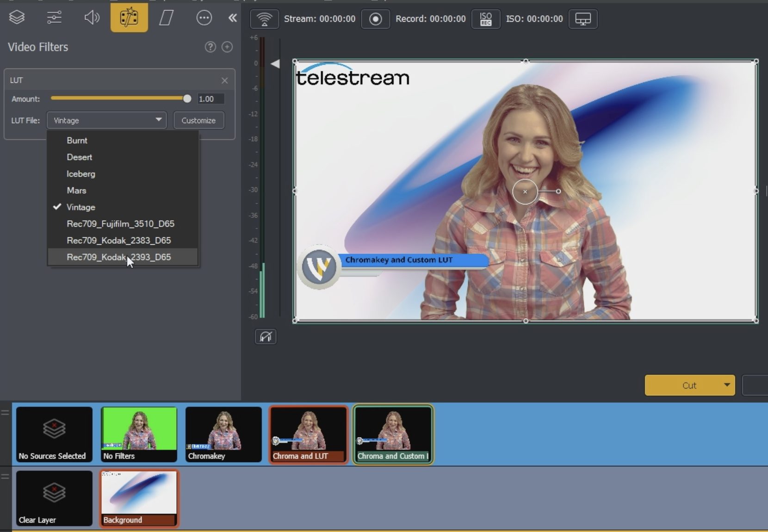
Task: Select the No Filters shot thumbnail
Action: (139, 434)
